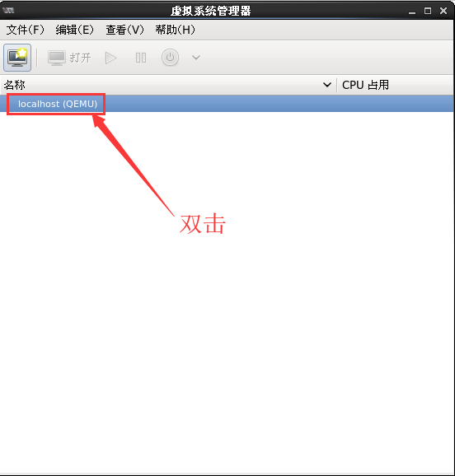Maximize the 虚拟系统管理器 window
Image resolution: width=455 pixels, height=476 pixels.
428,11
